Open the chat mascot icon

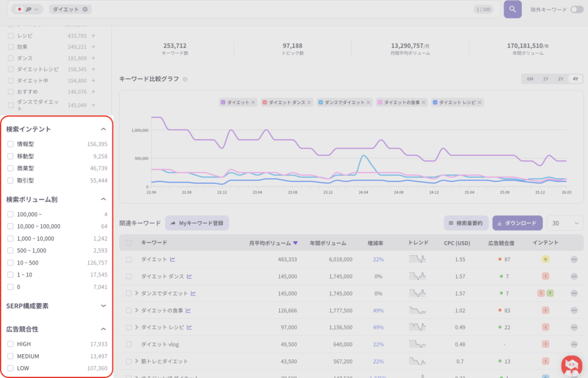(572, 366)
